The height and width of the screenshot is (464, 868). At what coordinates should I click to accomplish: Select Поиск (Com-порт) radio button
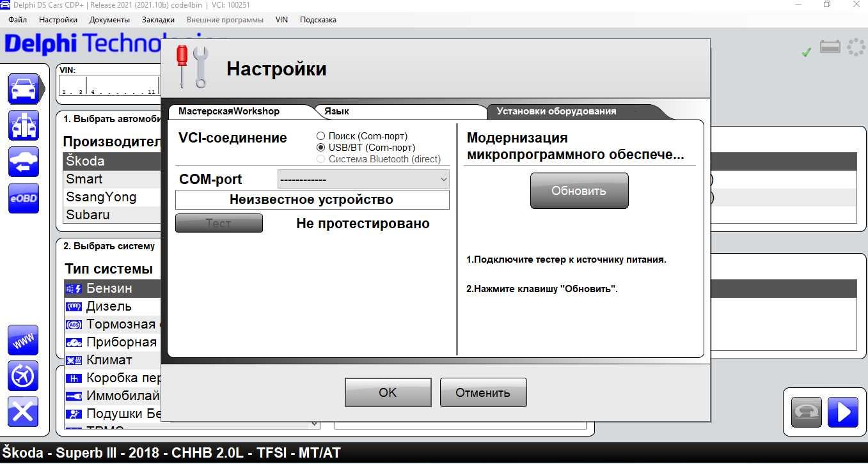click(x=321, y=136)
